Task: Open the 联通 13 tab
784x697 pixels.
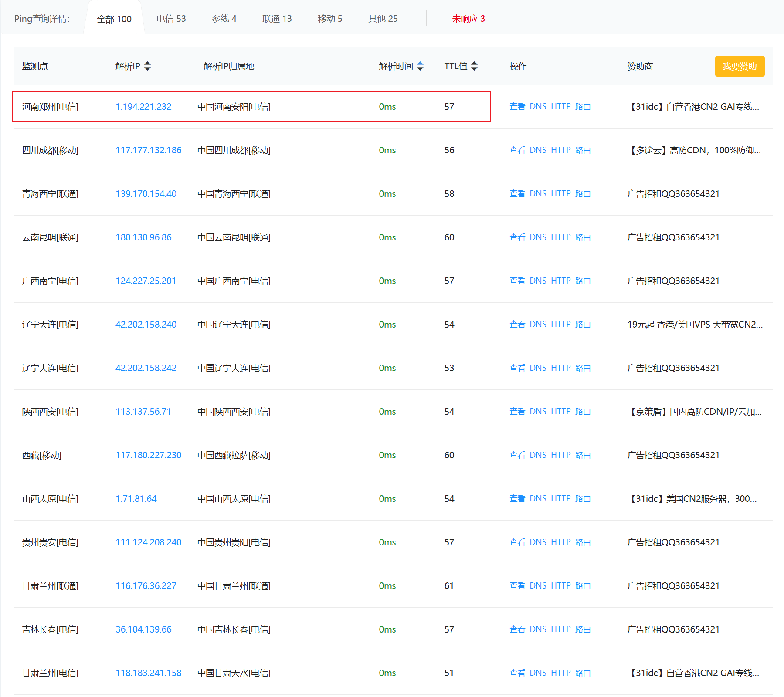Action: click(x=277, y=19)
